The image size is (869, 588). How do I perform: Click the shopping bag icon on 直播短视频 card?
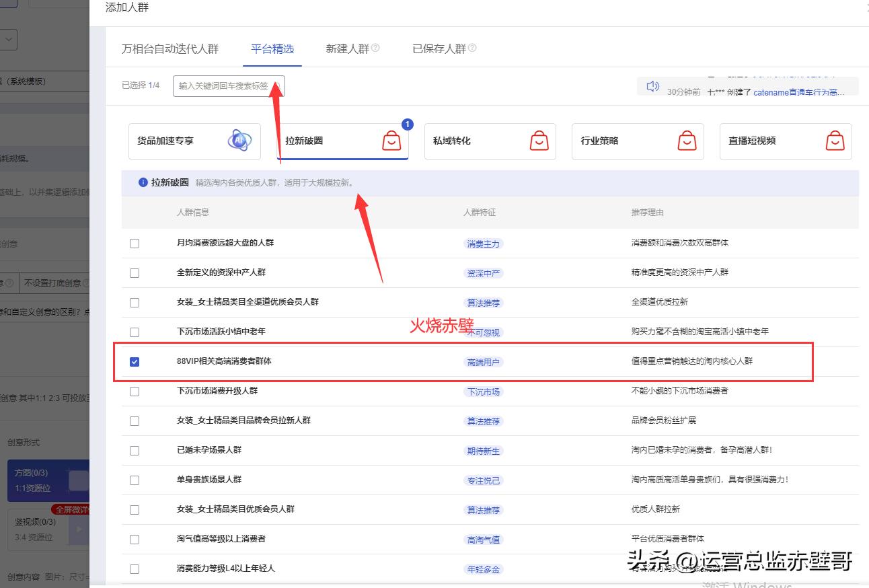pos(835,141)
